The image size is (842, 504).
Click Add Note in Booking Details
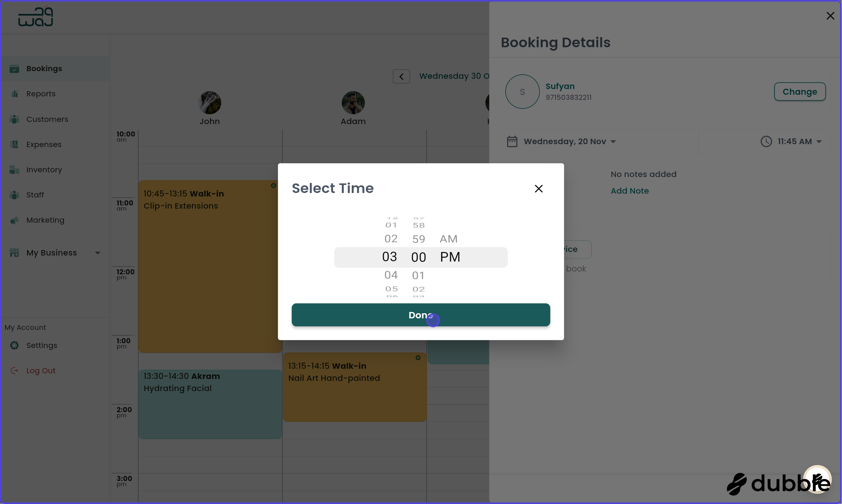(x=629, y=190)
